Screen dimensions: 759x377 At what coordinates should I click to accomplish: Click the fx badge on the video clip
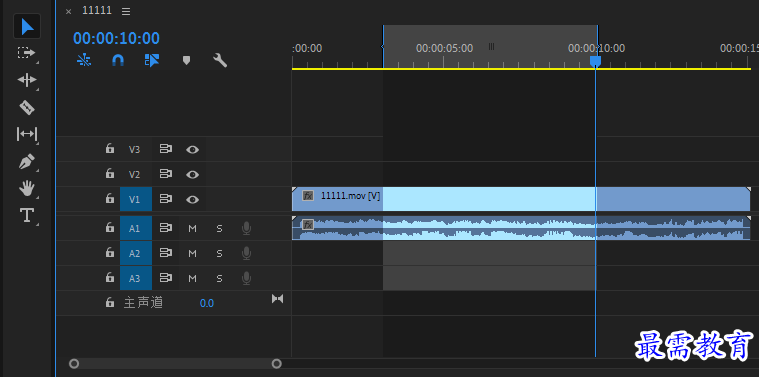[308, 196]
